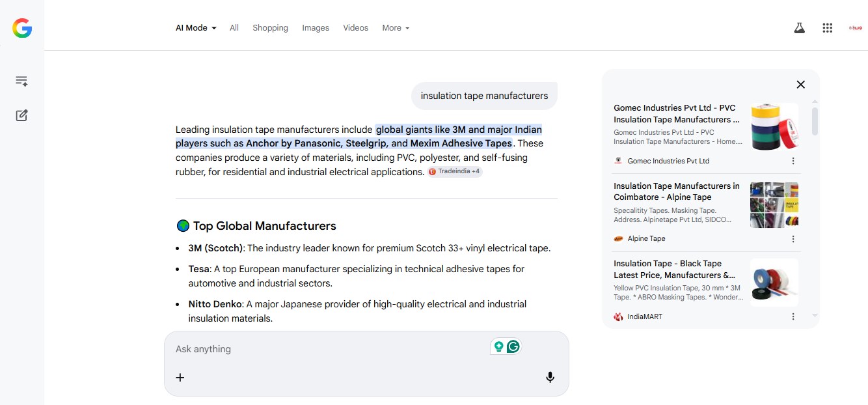Click the IndiaMART tape rolls thumbnail
The image size is (868, 405).
(774, 283)
